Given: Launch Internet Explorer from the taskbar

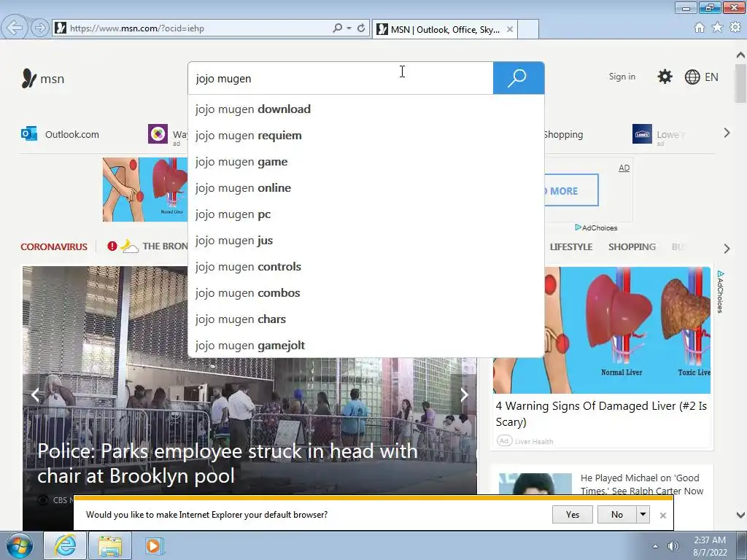Looking at the screenshot, I should point(65,545).
